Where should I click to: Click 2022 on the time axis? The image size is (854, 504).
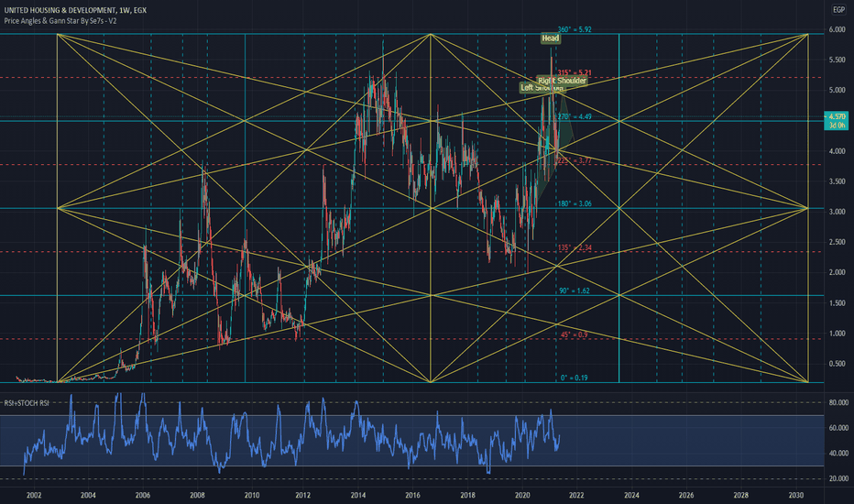tap(576, 495)
